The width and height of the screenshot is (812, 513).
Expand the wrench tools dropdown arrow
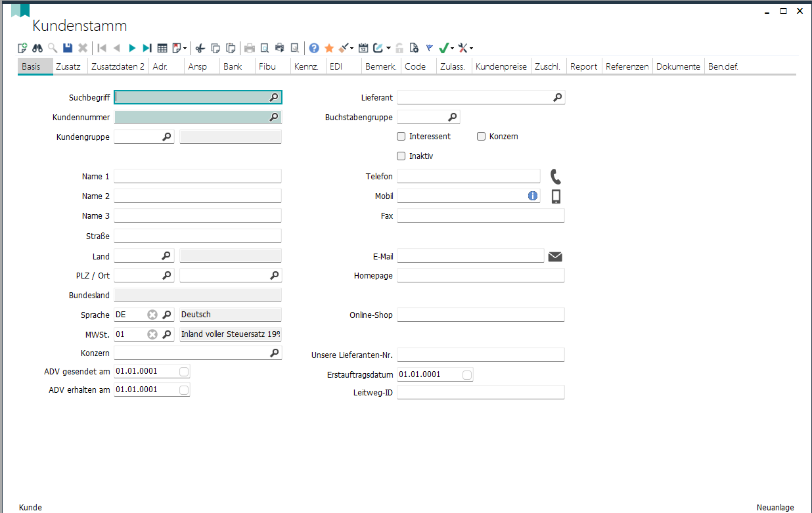(x=471, y=49)
